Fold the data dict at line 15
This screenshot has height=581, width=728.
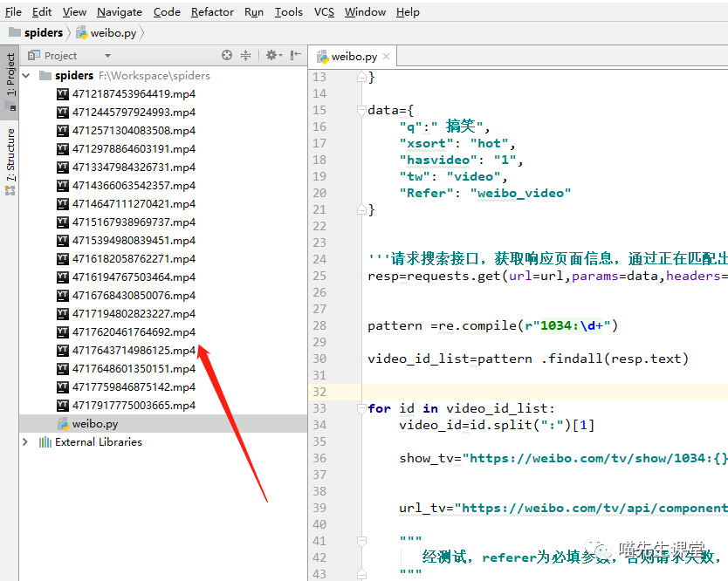click(x=361, y=111)
